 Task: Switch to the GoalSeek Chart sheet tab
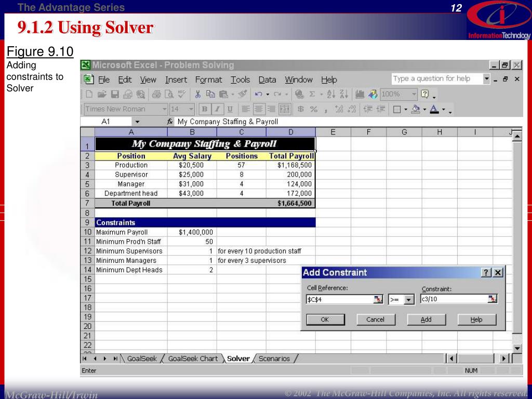(193, 358)
